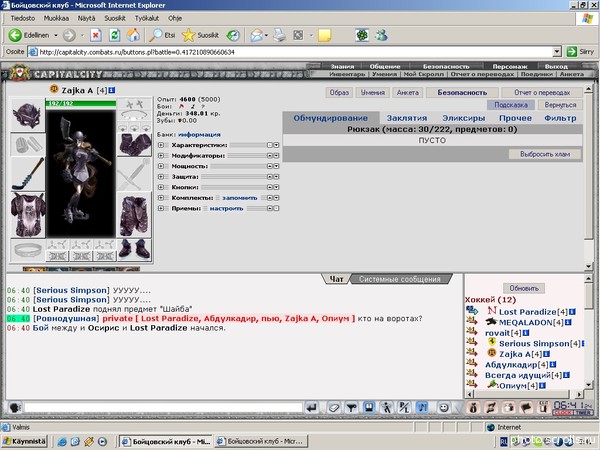Switch to Системные сообщения chat tab
The image size is (600, 450).
pyautogui.click(x=399, y=279)
